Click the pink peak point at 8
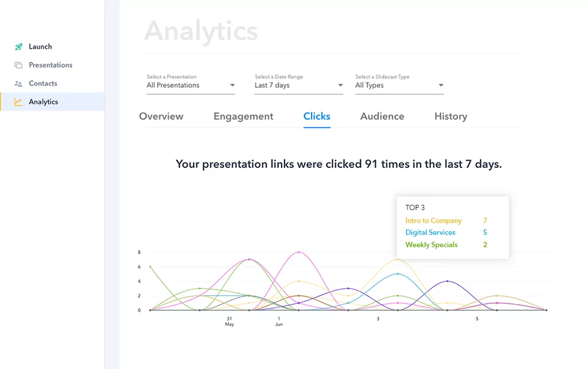This screenshot has height=369, width=588. coord(299,252)
